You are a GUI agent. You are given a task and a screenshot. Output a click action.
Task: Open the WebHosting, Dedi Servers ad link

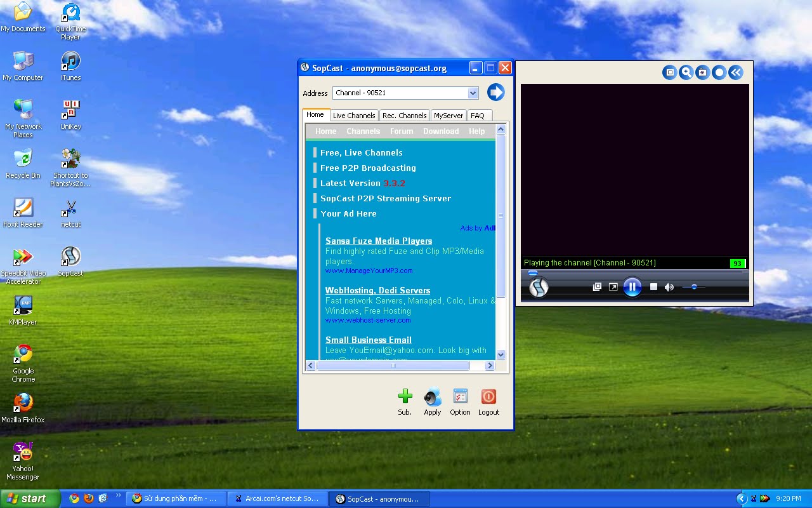click(378, 290)
